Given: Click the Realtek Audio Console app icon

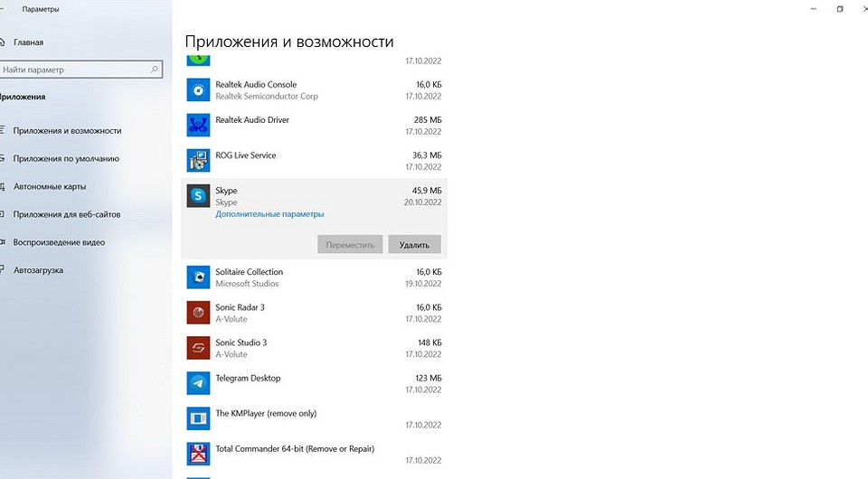Looking at the screenshot, I should coord(198,89).
